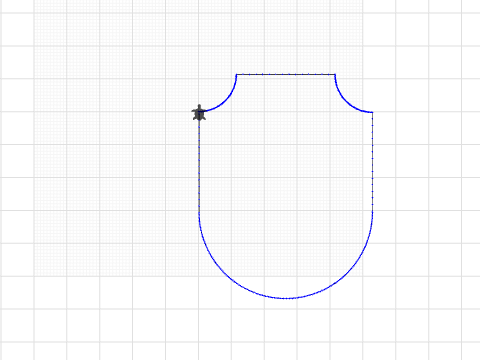Click the left concave arc near the turtle
The height and width of the screenshot is (360, 480).
point(223,97)
